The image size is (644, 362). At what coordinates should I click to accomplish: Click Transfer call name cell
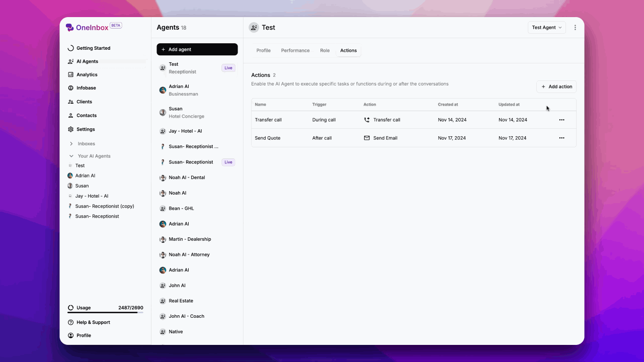coord(268,120)
